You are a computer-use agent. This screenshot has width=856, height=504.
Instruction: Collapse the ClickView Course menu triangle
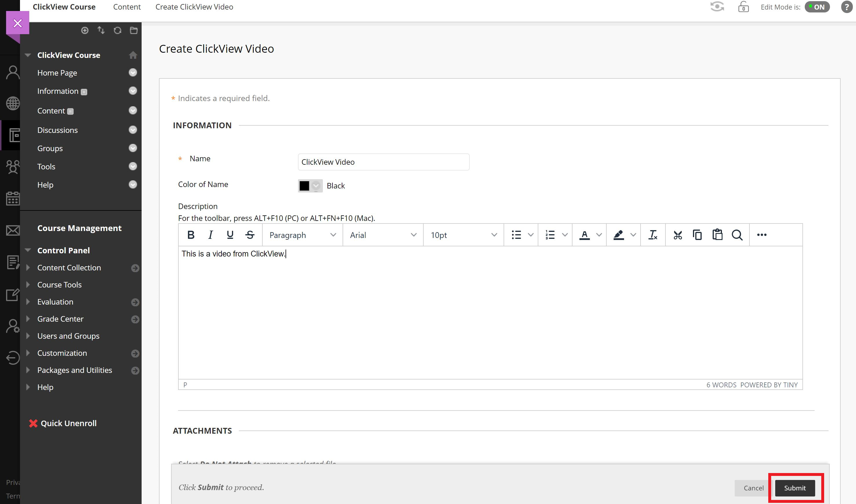point(28,55)
